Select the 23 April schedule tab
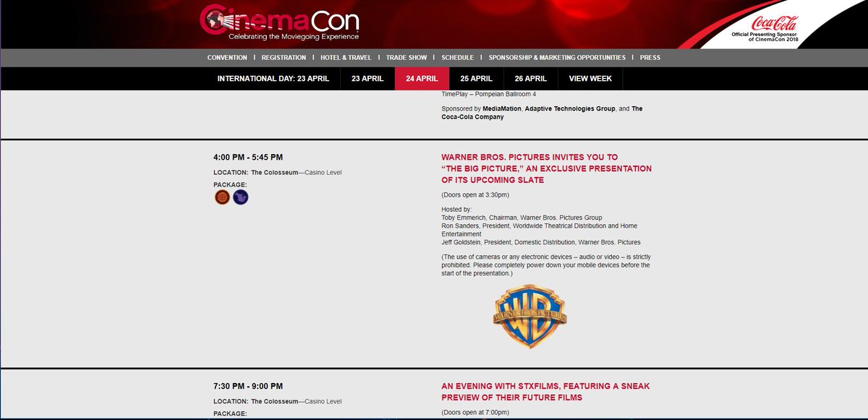868x420 pixels. pyautogui.click(x=367, y=79)
